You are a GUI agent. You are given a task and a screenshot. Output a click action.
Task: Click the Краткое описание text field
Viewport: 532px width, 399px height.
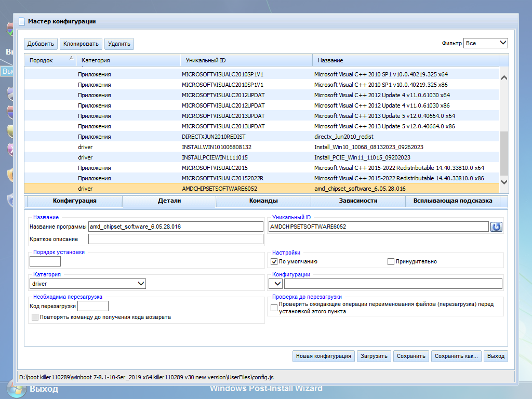click(x=176, y=239)
